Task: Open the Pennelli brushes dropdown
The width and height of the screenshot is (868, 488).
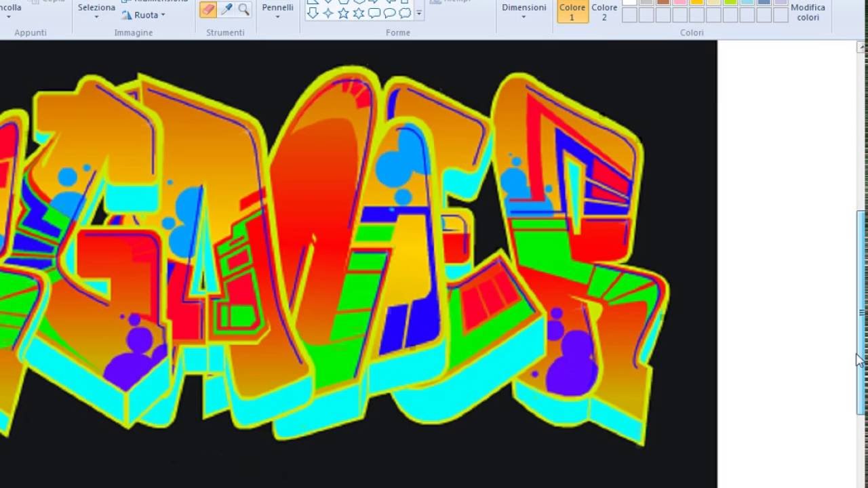Action: [x=278, y=11]
